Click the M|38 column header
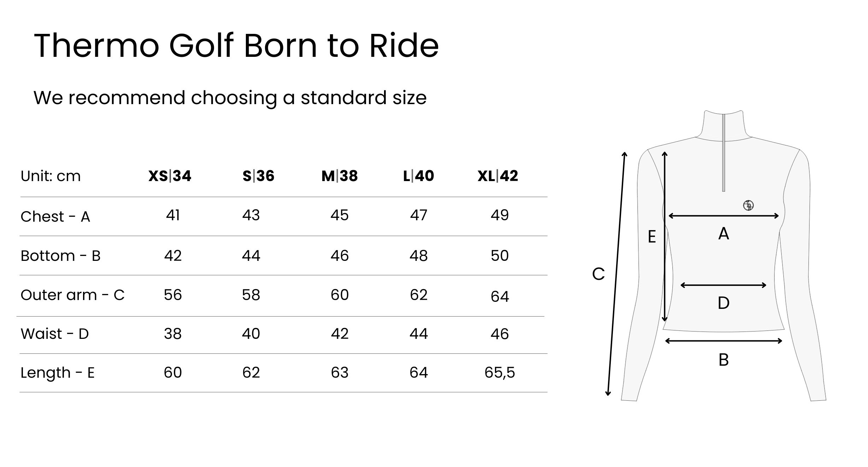 coord(339,176)
